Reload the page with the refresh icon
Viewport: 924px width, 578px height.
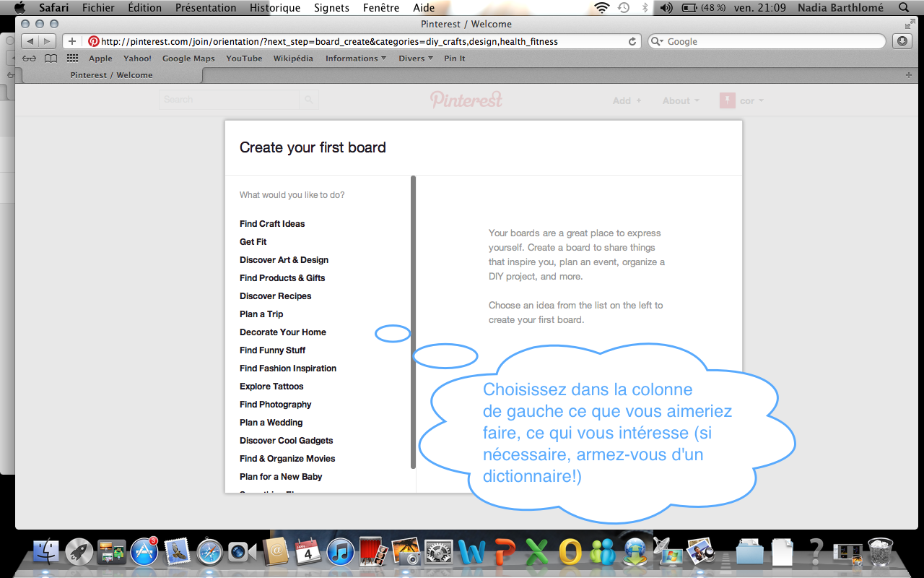[x=632, y=41]
